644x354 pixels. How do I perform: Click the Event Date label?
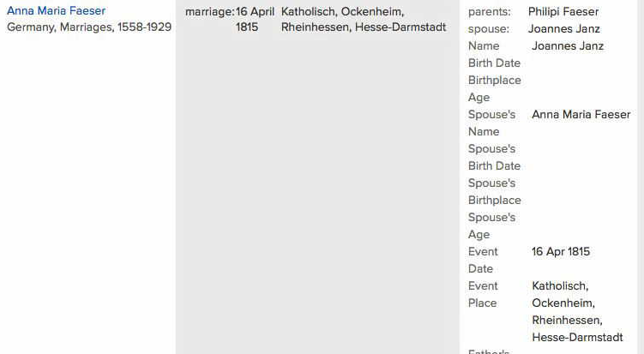point(483,260)
